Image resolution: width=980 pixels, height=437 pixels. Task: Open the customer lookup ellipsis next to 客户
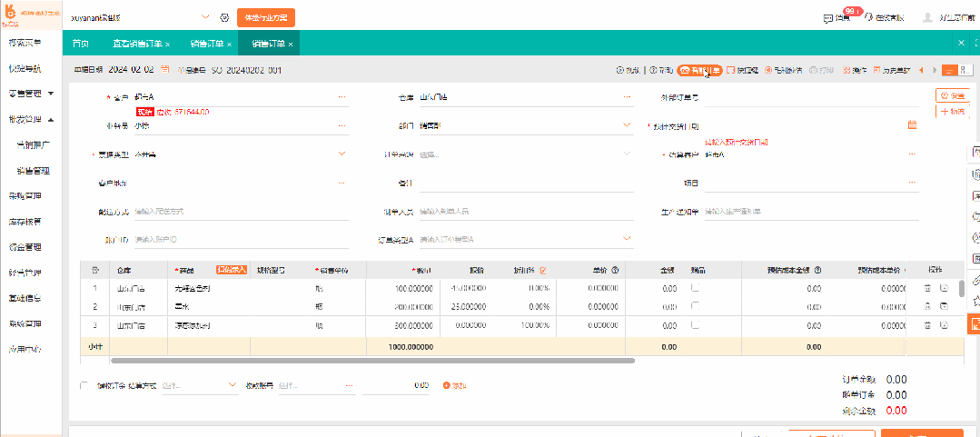[x=342, y=97]
